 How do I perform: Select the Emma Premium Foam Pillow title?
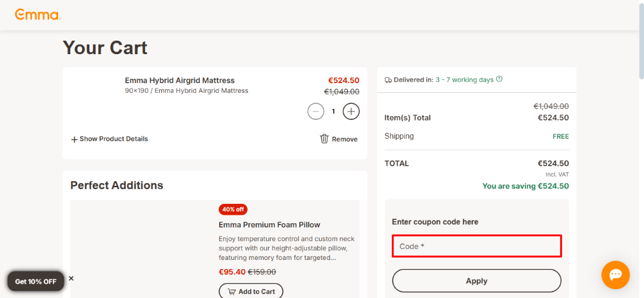pyautogui.click(x=269, y=225)
